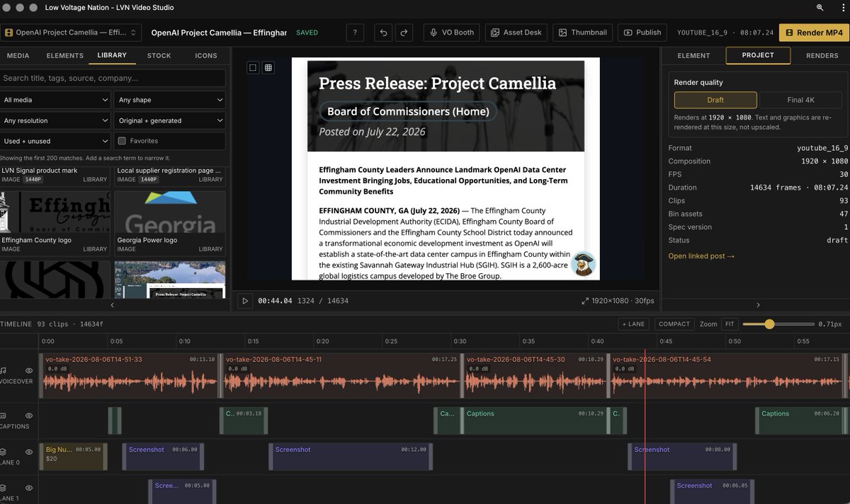Collapse the right panel with its chevron
850x504 pixels.
tap(758, 305)
